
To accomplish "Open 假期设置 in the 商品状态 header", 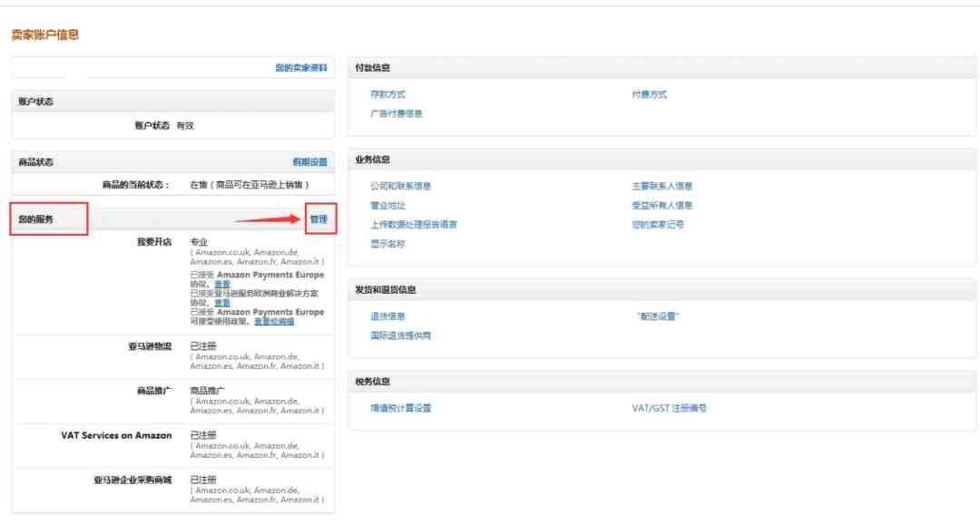I will tap(310, 161).
